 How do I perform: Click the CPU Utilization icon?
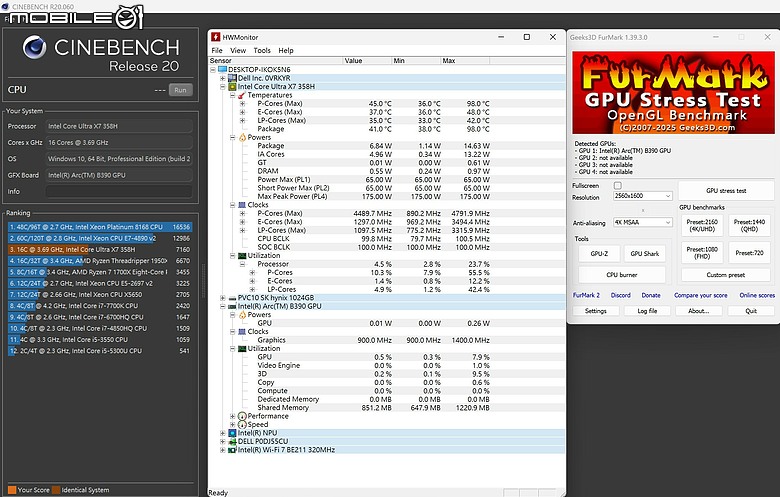tap(242, 256)
